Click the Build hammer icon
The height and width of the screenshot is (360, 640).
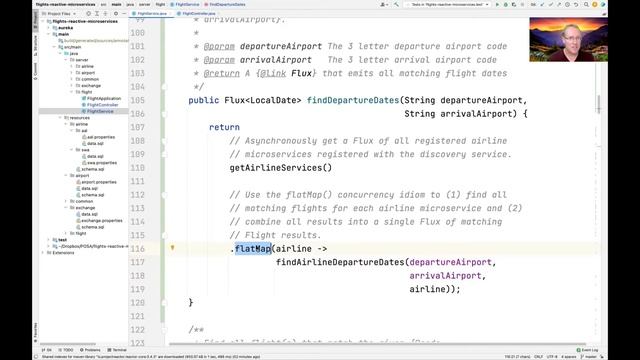point(396,4)
